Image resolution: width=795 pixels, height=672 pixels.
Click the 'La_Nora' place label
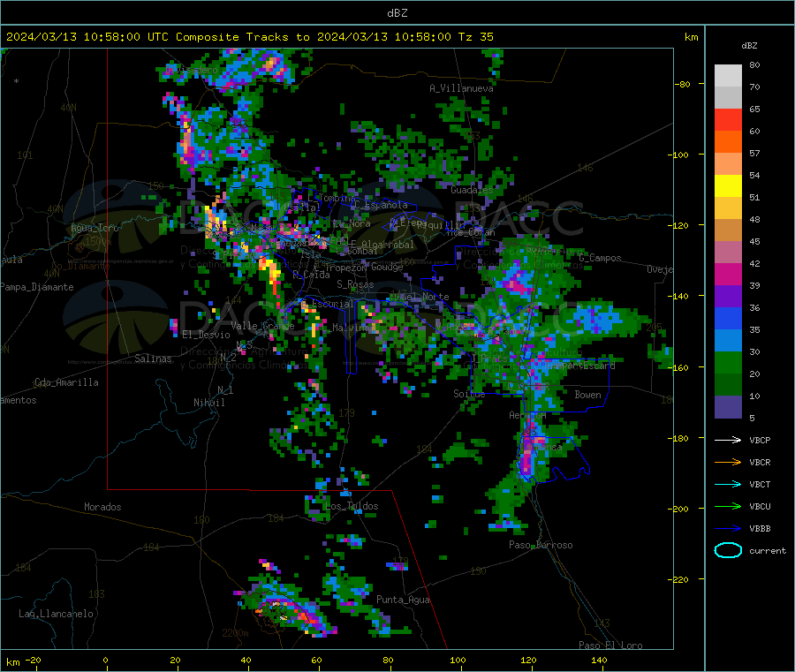tap(352, 223)
